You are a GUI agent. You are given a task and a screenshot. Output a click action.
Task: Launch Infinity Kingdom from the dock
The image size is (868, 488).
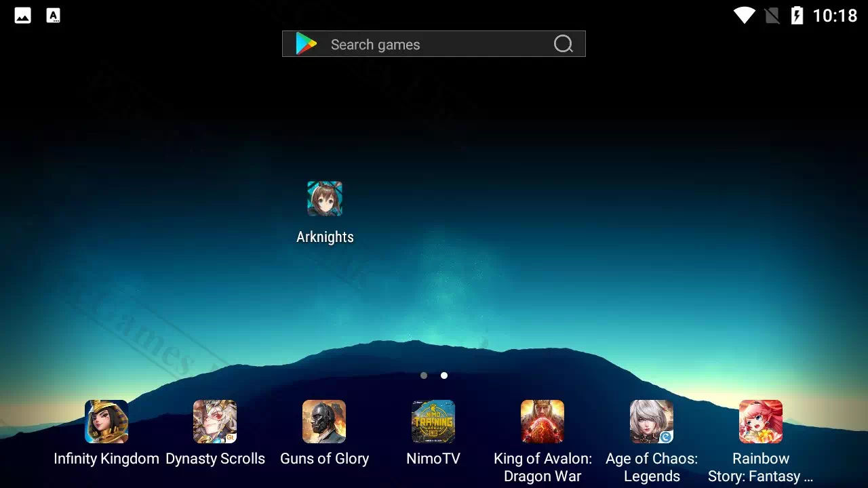tap(106, 422)
